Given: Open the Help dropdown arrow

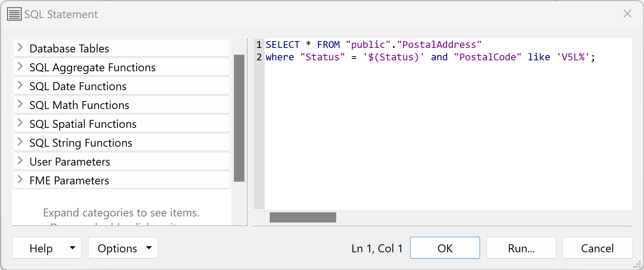Looking at the screenshot, I should 73,248.
